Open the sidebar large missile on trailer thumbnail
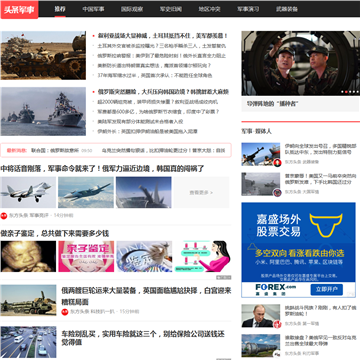Screen dimensions: 360x360 point(261,346)
